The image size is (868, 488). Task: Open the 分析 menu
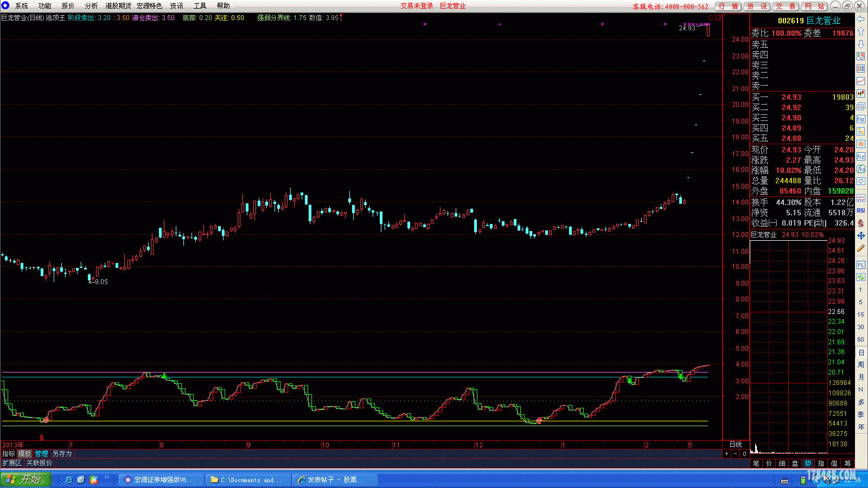(91, 6)
